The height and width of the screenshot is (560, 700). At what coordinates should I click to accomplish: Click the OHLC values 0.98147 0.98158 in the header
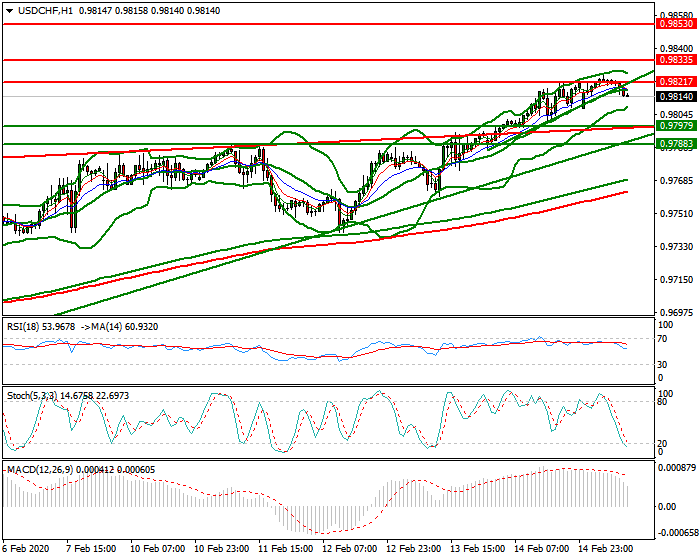tap(113, 11)
